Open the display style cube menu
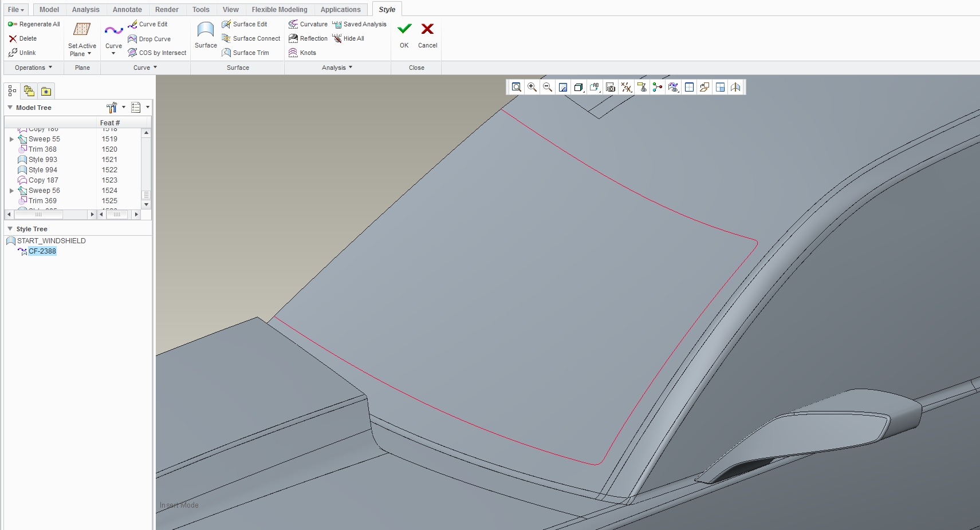This screenshot has width=980, height=530. point(578,87)
